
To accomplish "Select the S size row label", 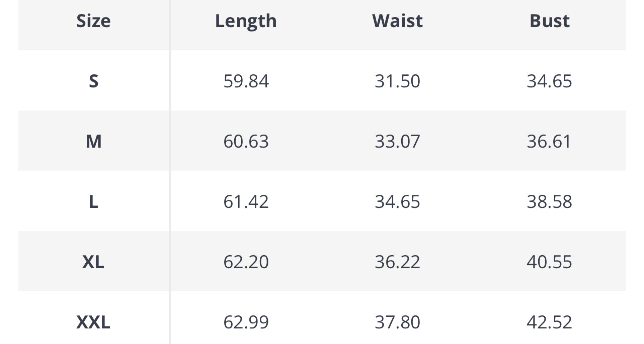I will point(93,81).
